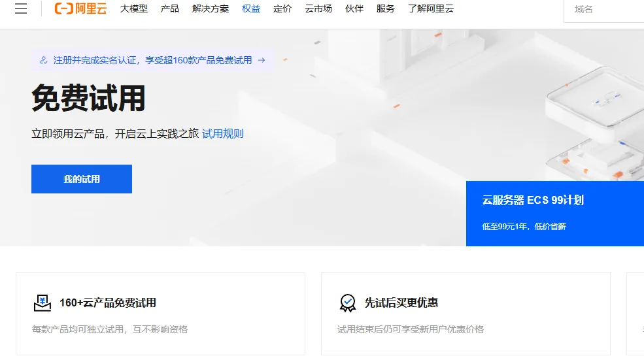Focus the 域名 search field

click(x=603, y=9)
